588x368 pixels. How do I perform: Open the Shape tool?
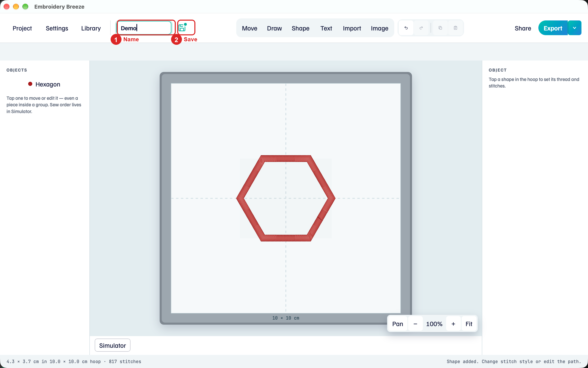(x=300, y=28)
